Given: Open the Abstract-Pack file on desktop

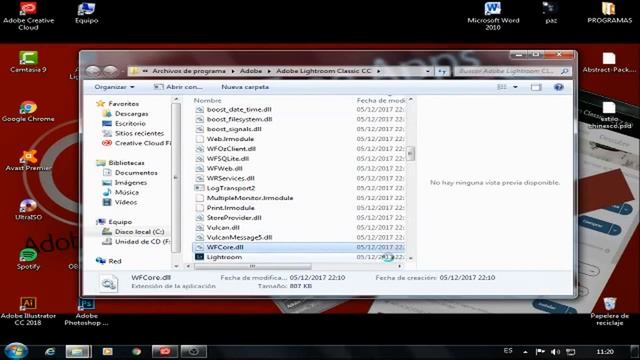Looking at the screenshot, I should [609, 62].
